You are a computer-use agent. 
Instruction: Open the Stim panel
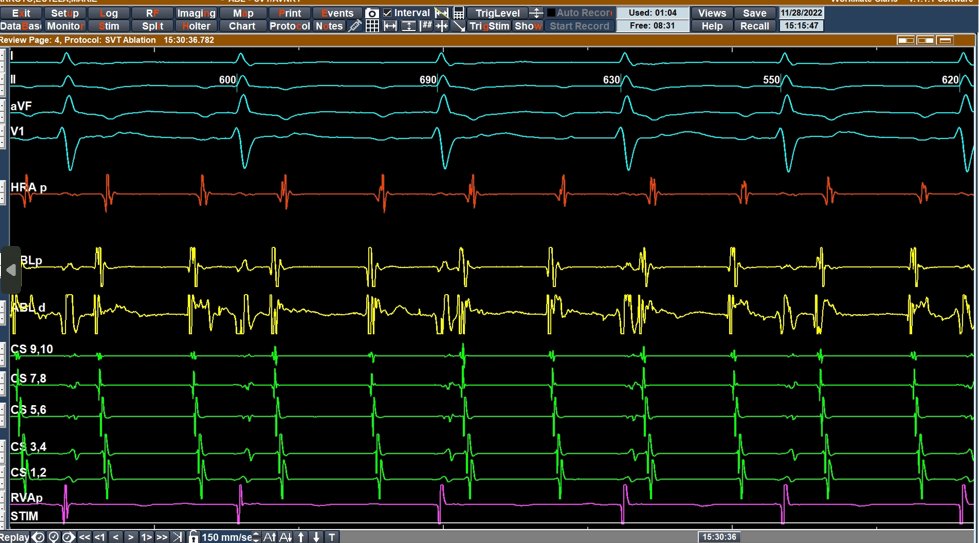coord(109,26)
